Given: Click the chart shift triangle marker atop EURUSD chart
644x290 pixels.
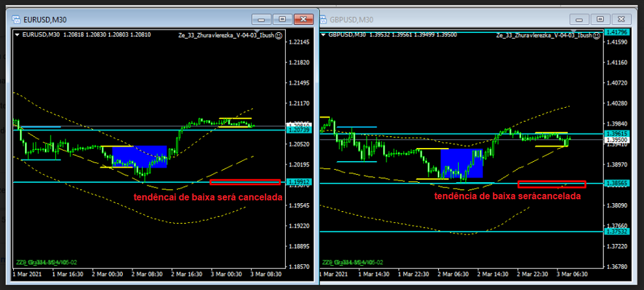Looking at the screenshot, I should click(256, 31).
